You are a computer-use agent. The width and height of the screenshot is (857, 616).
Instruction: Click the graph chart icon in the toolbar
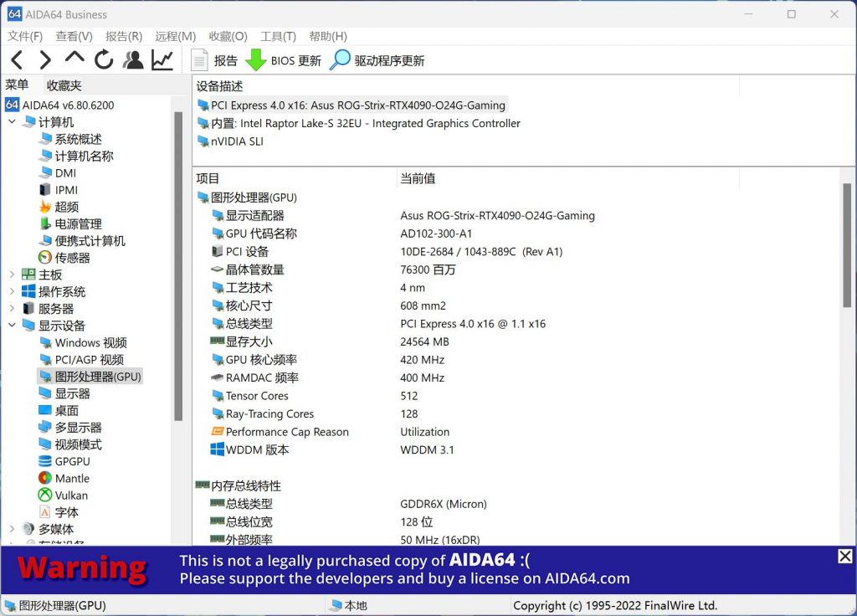[162, 59]
